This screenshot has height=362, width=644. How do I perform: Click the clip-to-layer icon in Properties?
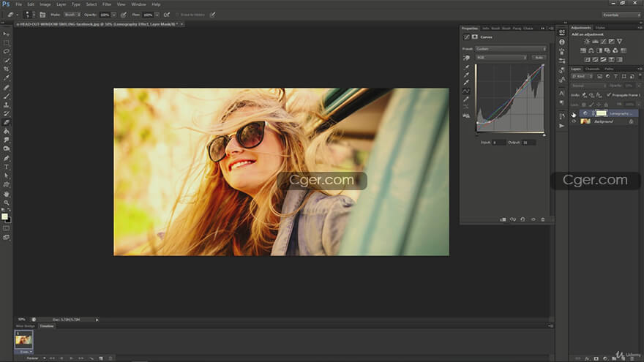tap(503, 219)
